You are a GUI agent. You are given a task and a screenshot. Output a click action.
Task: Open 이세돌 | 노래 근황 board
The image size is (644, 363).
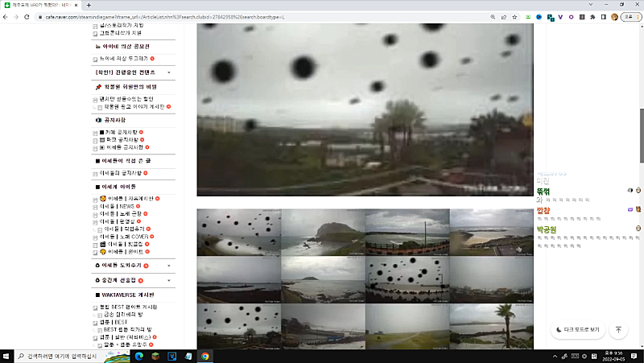click(x=120, y=213)
